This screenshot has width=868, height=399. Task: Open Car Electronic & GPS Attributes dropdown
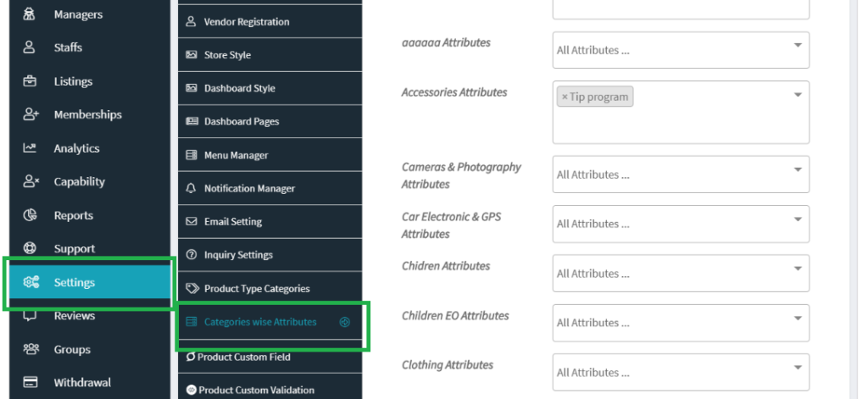tap(681, 224)
